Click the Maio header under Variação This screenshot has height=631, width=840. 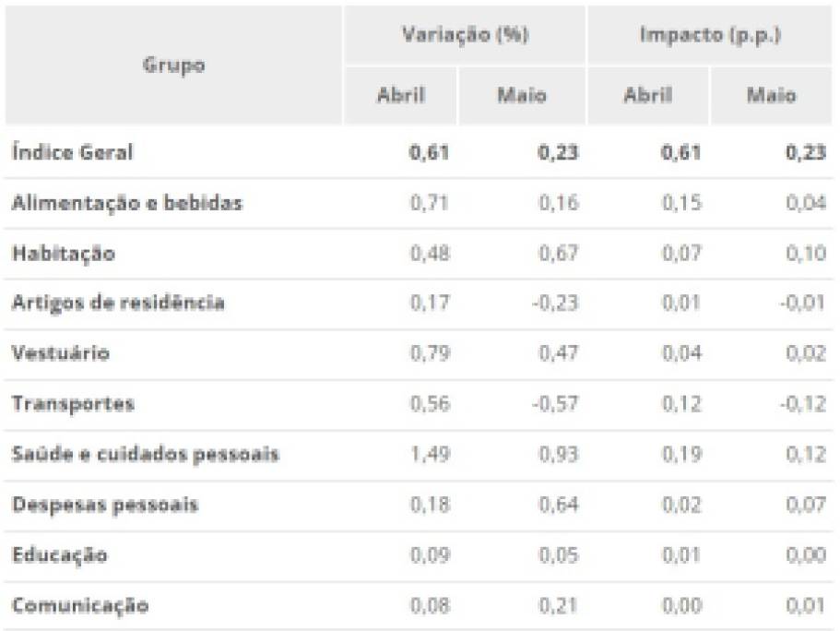pyautogui.click(x=522, y=95)
